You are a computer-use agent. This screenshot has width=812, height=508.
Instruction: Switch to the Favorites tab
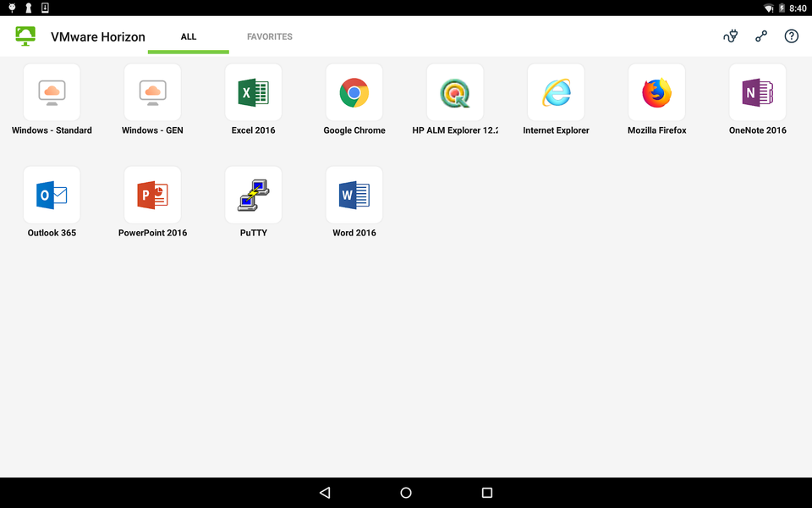[x=270, y=37]
